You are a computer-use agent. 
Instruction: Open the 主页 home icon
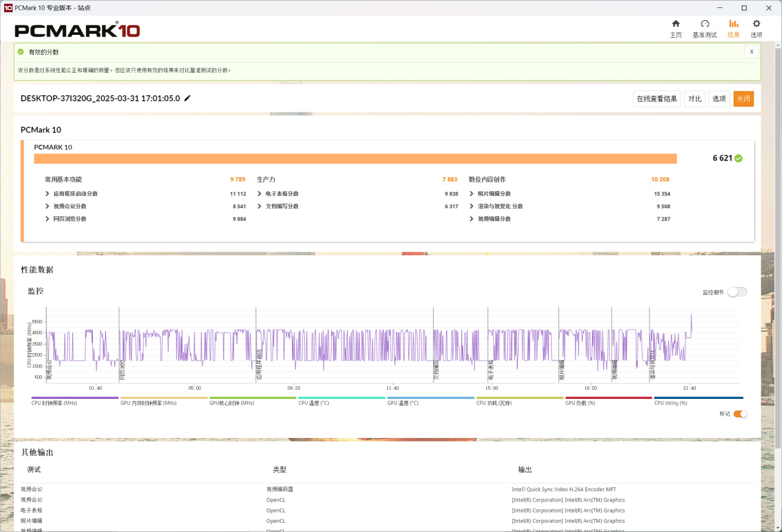point(676,24)
